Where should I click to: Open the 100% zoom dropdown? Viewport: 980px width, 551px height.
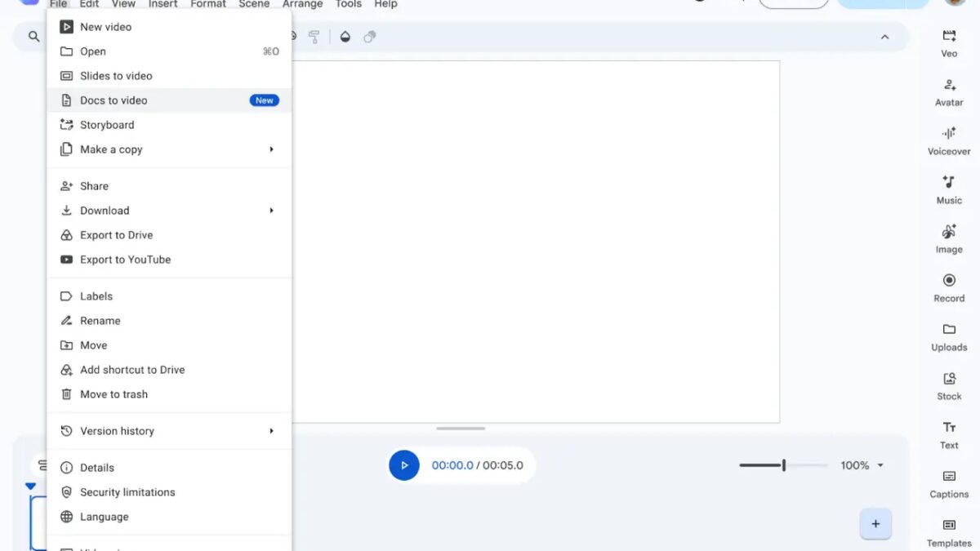click(862, 465)
